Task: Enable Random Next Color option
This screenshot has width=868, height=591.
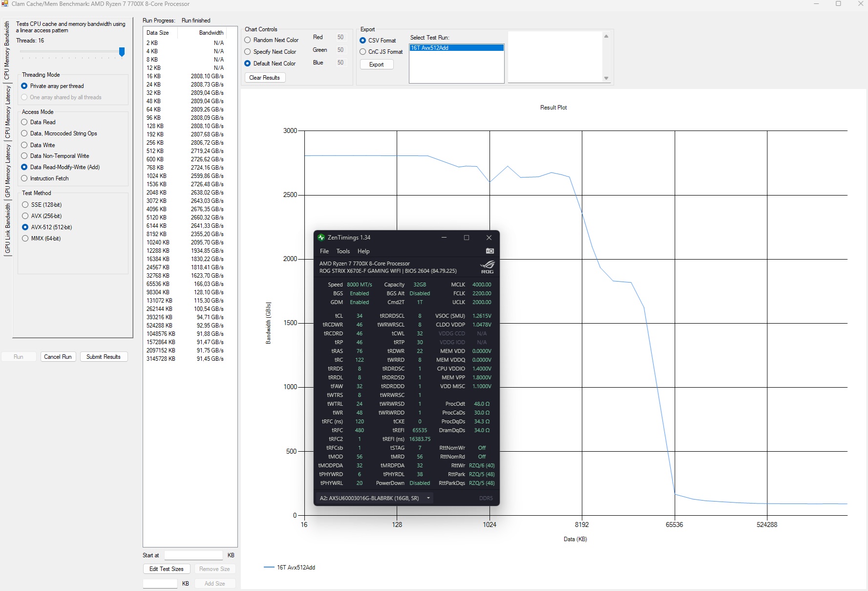Action: click(x=272, y=40)
